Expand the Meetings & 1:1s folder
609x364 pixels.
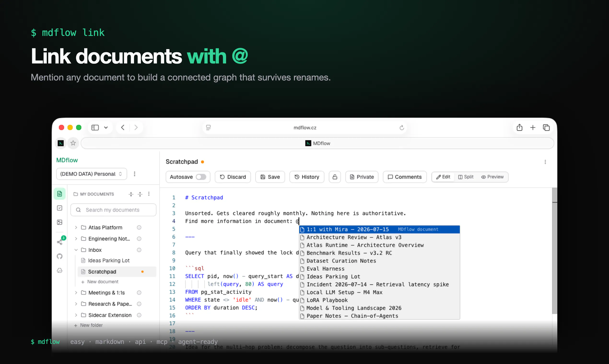pyautogui.click(x=76, y=293)
